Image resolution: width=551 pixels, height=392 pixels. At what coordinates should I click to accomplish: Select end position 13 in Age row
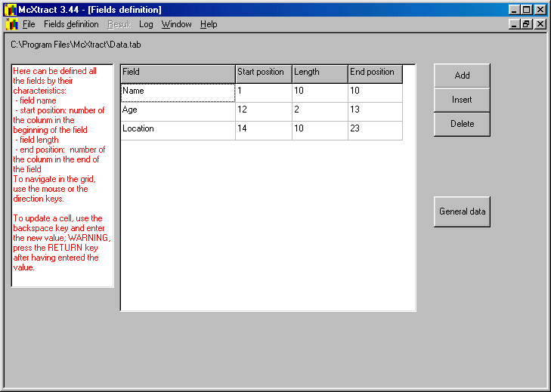[376, 112]
